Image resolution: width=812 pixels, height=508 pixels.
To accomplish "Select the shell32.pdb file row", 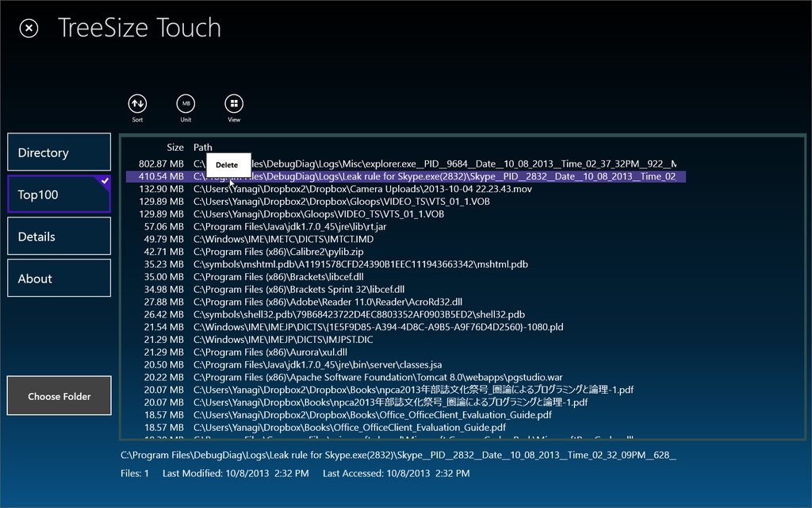I will (405, 314).
